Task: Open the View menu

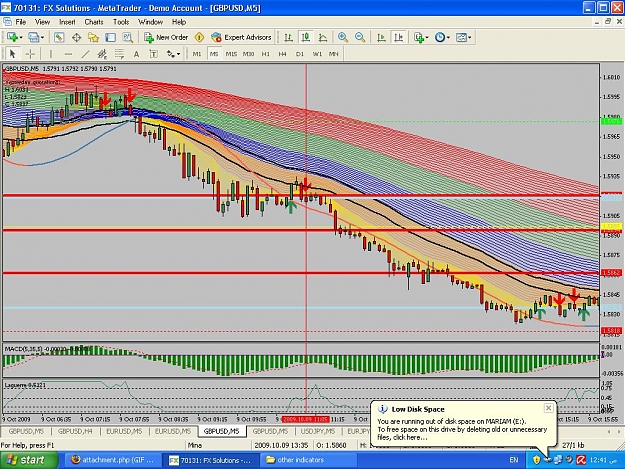Action: pyautogui.click(x=42, y=22)
